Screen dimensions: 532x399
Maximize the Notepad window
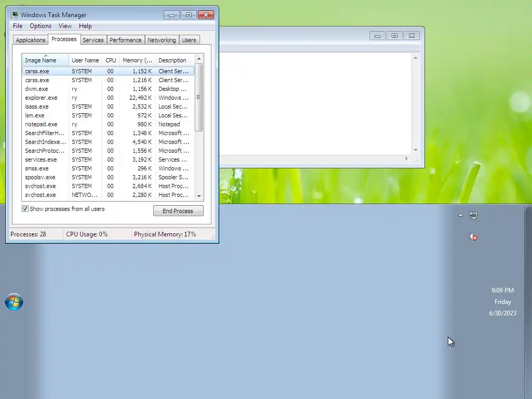point(394,36)
